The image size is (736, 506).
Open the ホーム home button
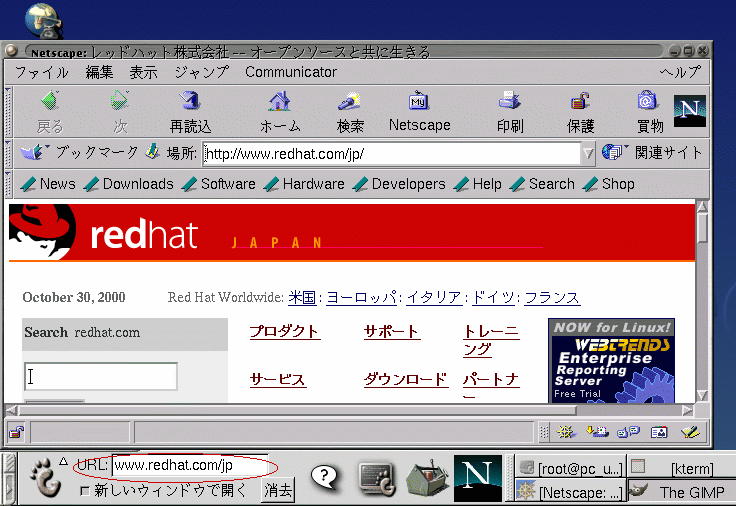coord(280,112)
